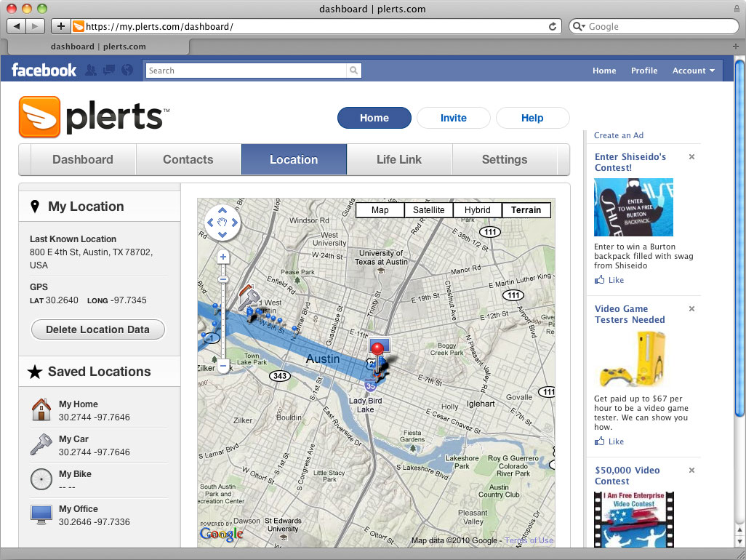
Task: Focus the Google search field in Safari
Action: click(654, 26)
